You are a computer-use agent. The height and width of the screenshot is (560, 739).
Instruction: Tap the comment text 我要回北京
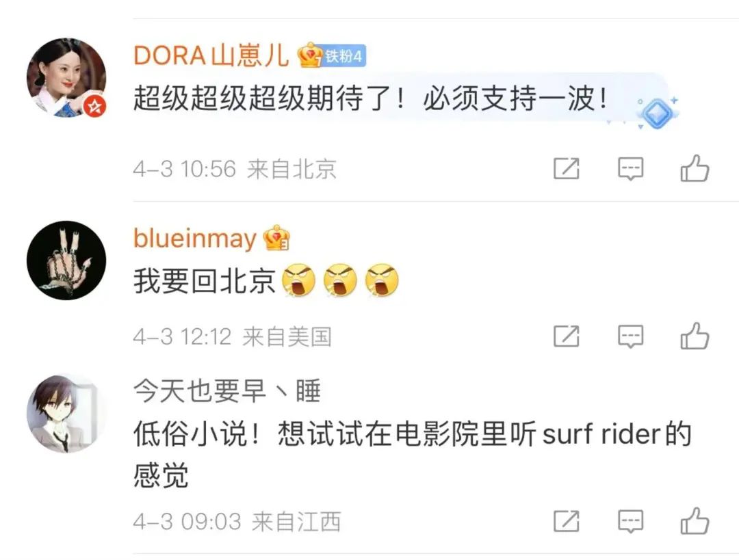point(204,282)
